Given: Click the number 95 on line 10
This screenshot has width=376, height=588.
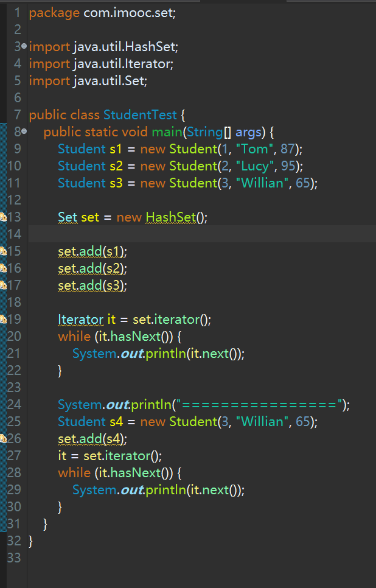Looking at the screenshot, I should [x=288, y=167].
